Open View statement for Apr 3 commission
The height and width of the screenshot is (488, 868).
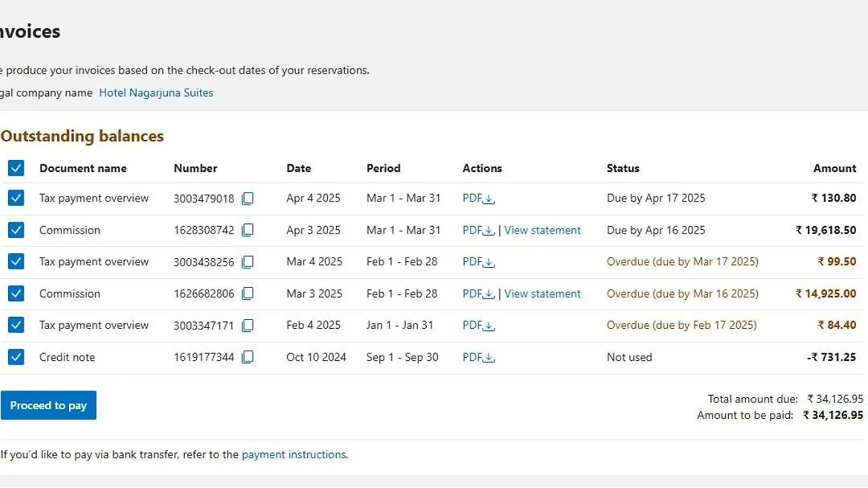[542, 231]
